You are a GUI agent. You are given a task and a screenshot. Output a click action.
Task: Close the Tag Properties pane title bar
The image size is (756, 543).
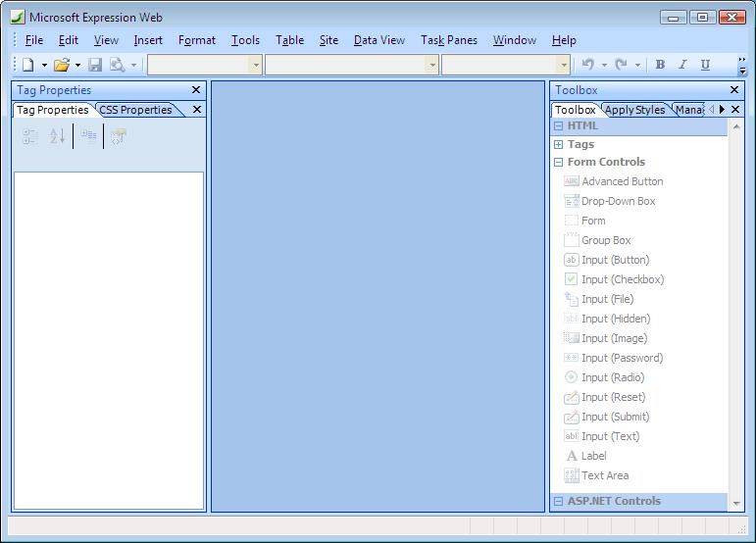click(x=196, y=89)
